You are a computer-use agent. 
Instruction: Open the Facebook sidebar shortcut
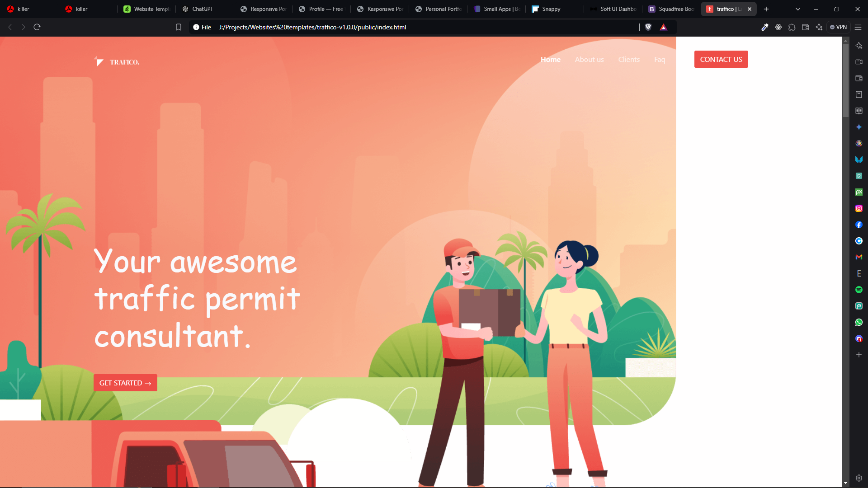pyautogui.click(x=859, y=225)
